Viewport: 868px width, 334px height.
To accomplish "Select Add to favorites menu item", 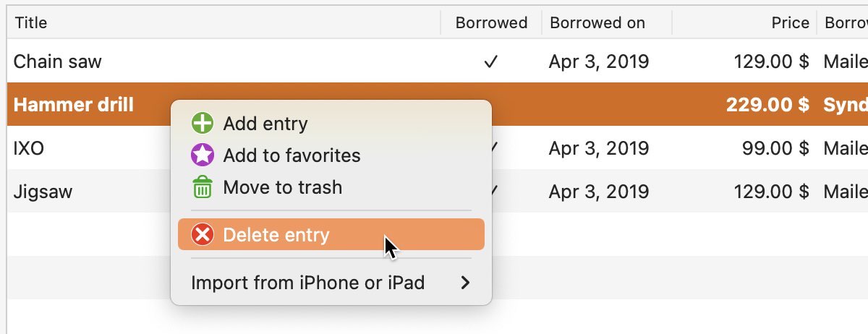I will pos(292,155).
